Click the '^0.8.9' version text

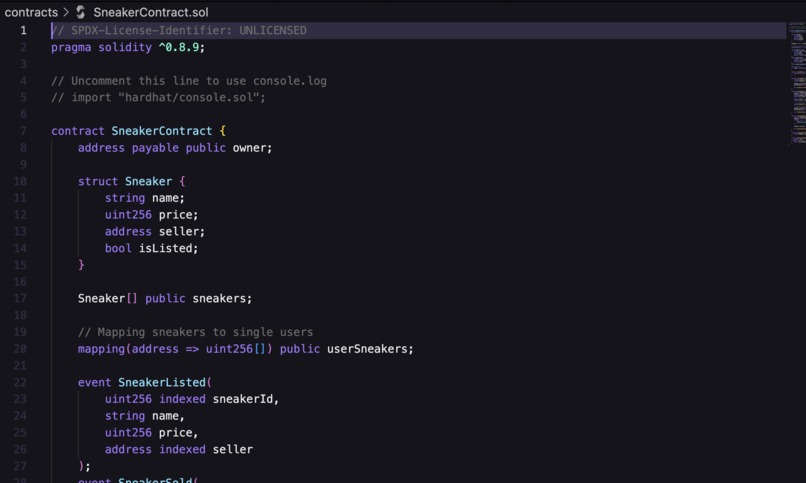[x=178, y=47]
